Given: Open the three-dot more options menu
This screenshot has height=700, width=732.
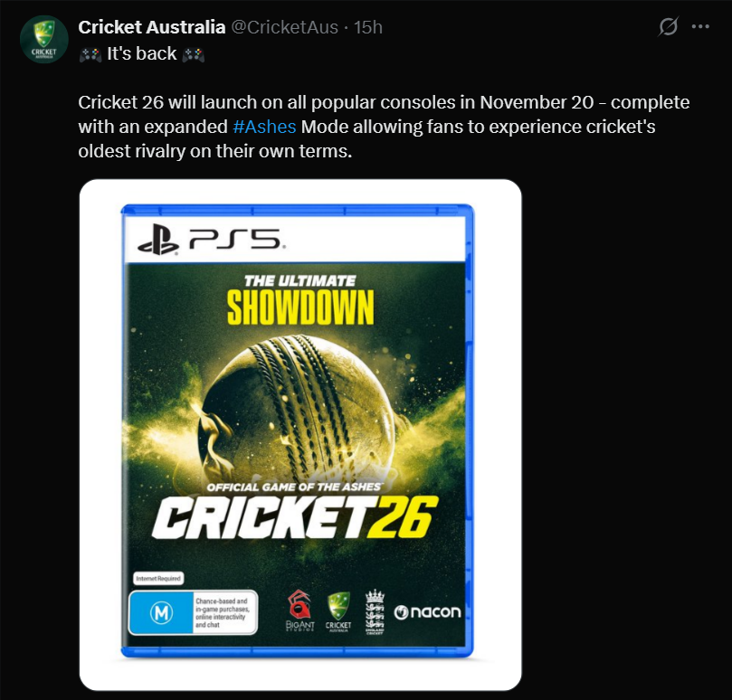Looking at the screenshot, I should click(700, 27).
